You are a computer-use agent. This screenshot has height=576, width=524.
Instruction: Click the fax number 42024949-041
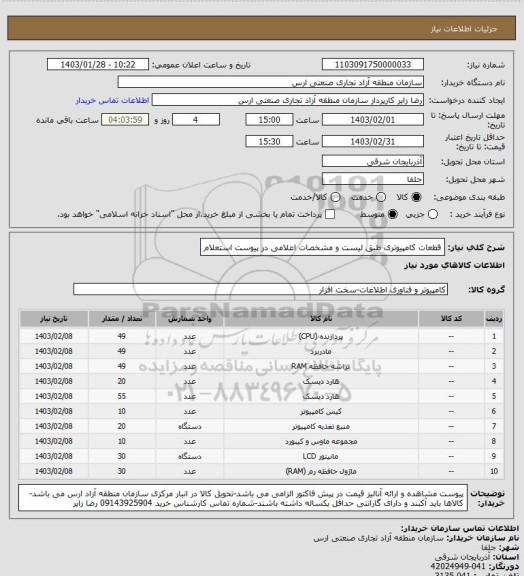point(458,566)
